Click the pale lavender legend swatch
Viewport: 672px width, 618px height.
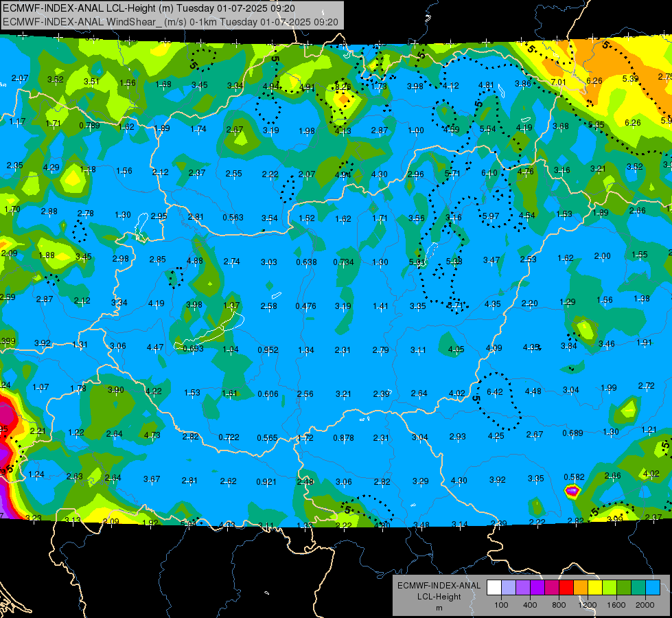pos(509,588)
